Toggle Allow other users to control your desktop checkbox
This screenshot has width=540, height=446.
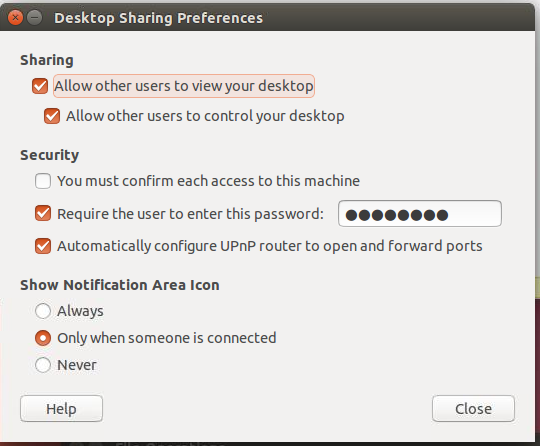pyautogui.click(x=52, y=116)
